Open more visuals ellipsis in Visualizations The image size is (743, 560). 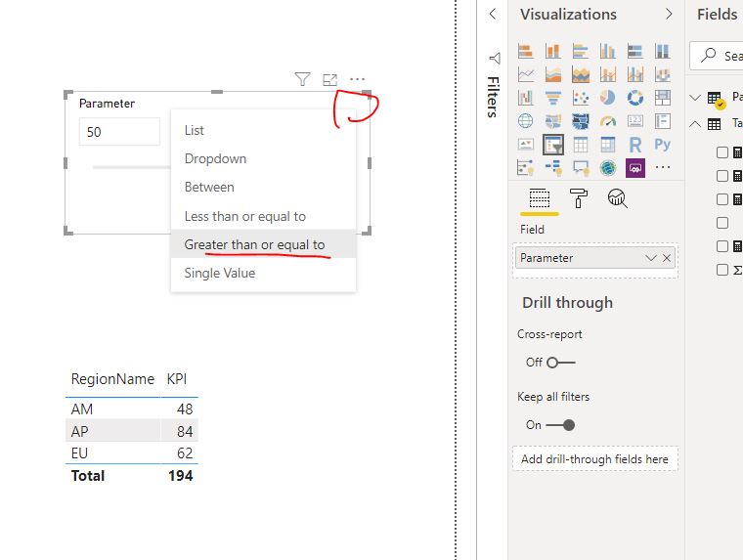663,167
